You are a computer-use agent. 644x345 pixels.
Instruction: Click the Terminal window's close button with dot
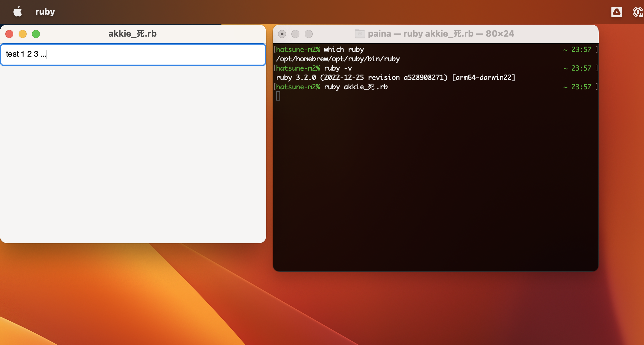[282, 34]
